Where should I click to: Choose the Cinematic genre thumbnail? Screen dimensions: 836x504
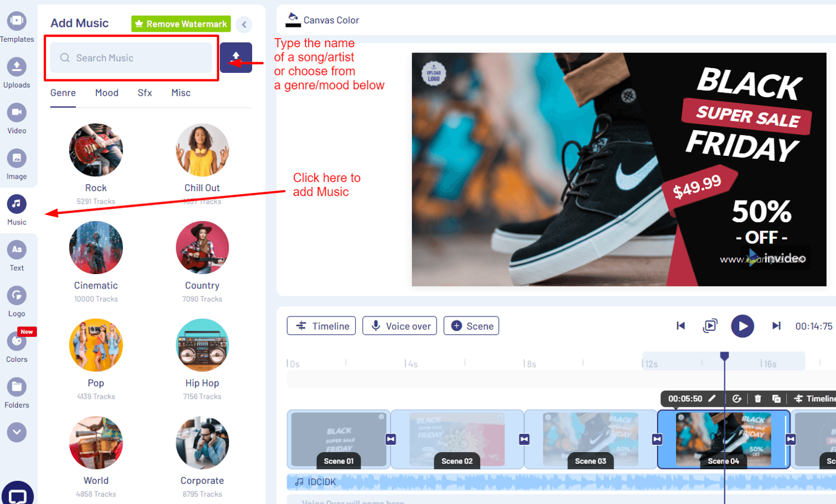click(x=96, y=248)
